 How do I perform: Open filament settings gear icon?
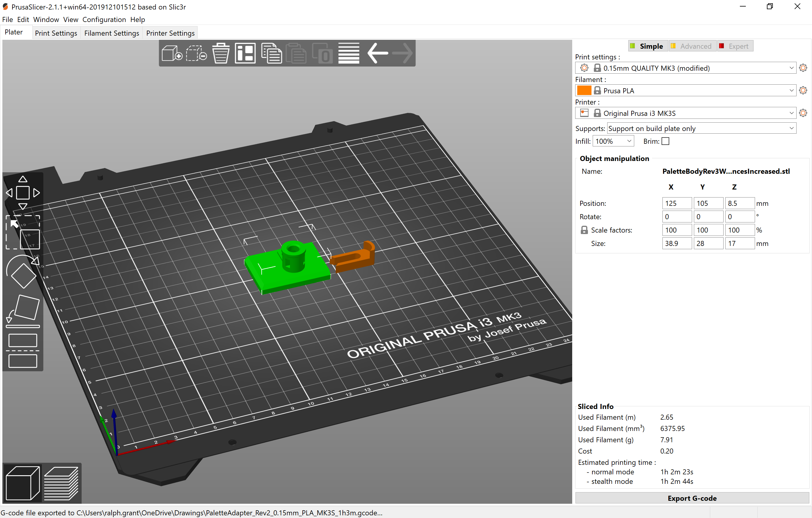[803, 90]
